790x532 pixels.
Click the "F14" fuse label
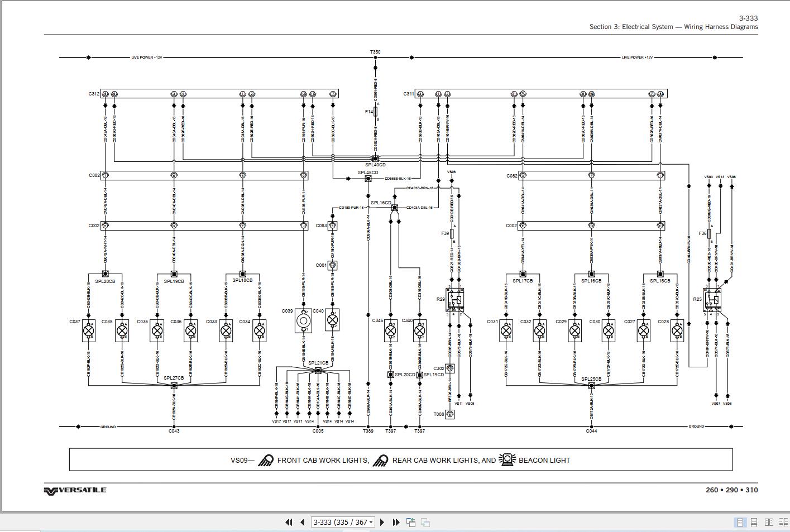coord(368,112)
